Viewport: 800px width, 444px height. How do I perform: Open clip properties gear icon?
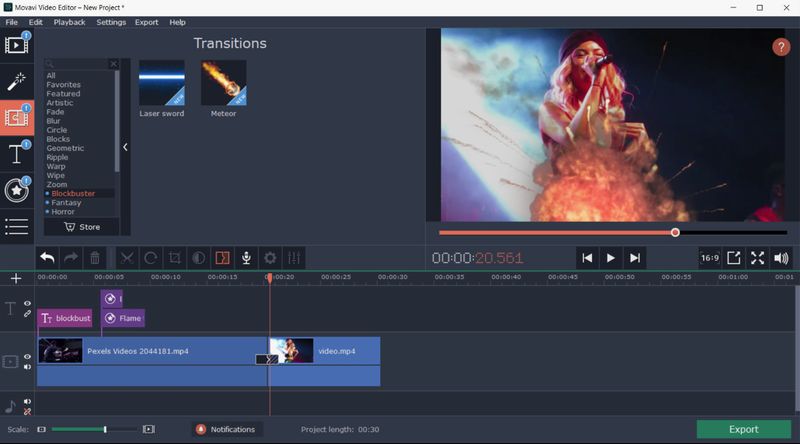pyautogui.click(x=269, y=257)
